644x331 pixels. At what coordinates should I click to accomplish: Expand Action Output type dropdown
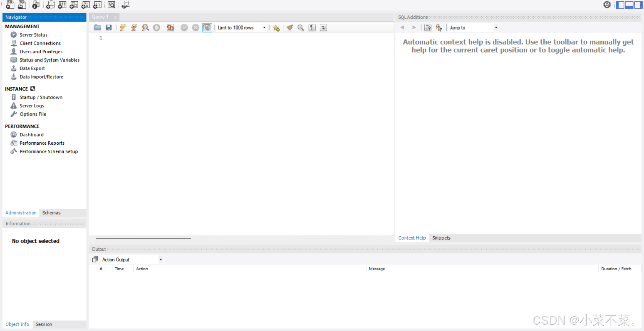tap(161, 259)
